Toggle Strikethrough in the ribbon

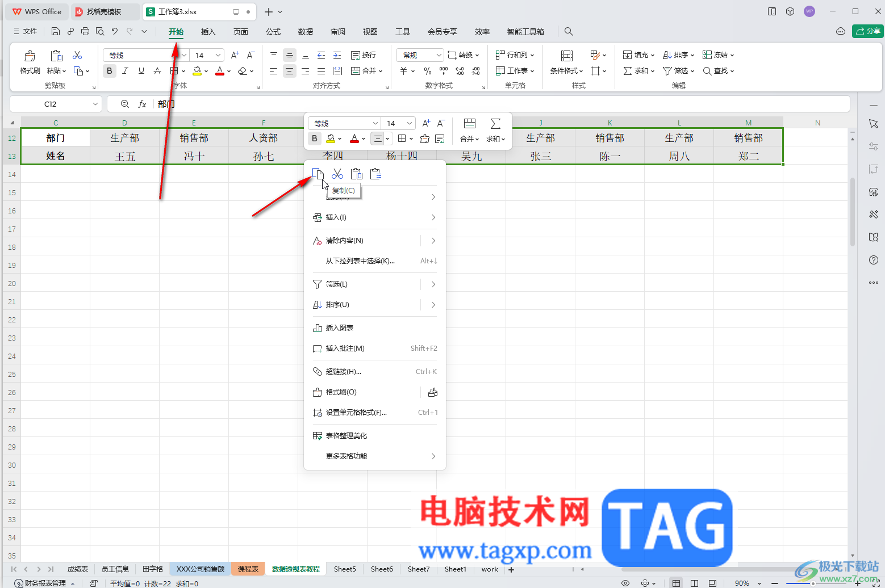(x=157, y=71)
